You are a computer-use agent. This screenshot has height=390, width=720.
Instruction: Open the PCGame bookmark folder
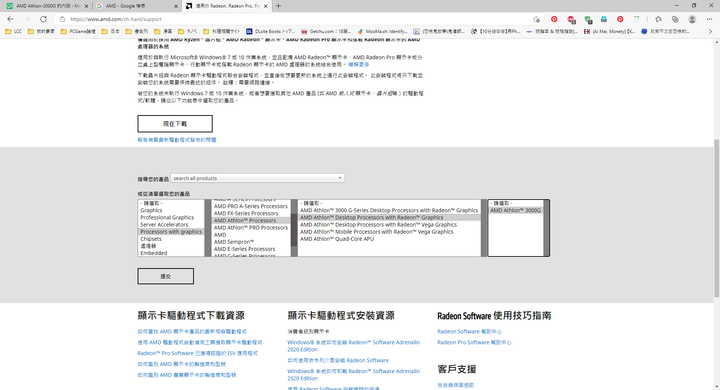tap(78, 32)
